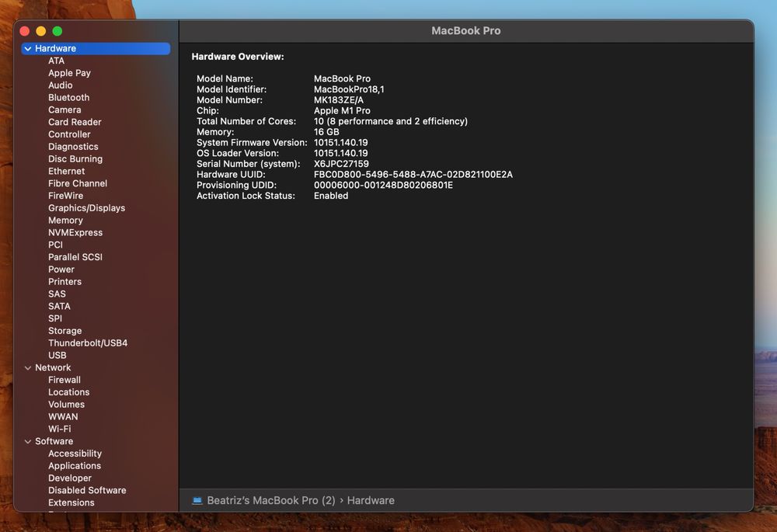777x532 pixels.
Task: Open Disabled Software entry
Action: (87, 490)
